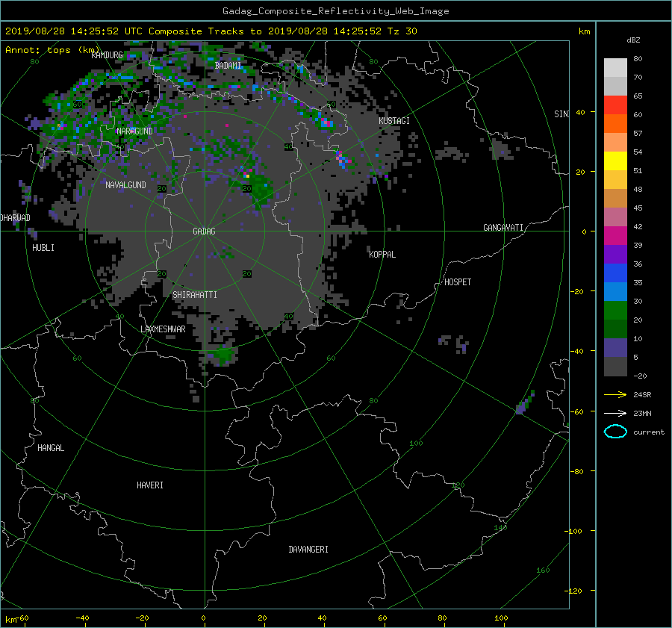Image resolution: width=672 pixels, height=628 pixels.
Task: Click the isolated echo near the 120 km ring east
Action: 525,402
